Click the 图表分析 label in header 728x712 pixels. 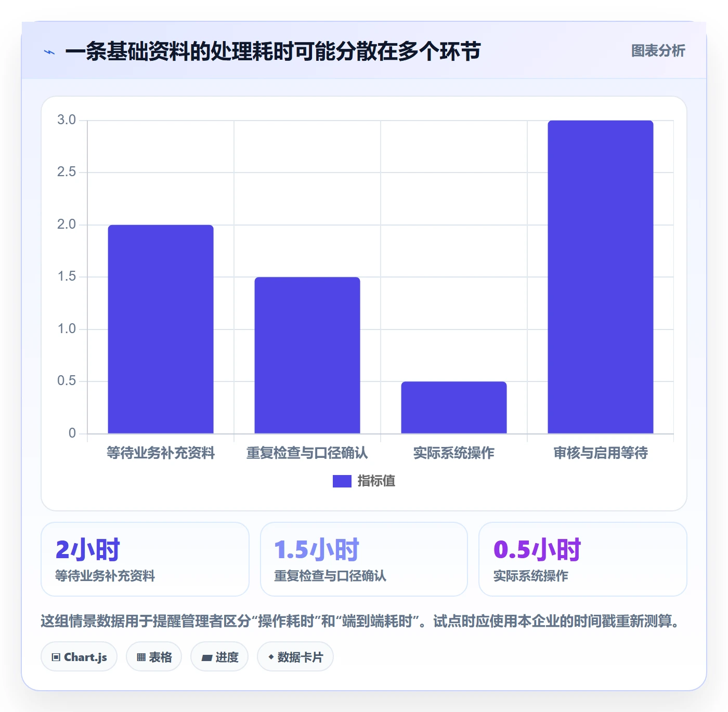[x=658, y=50]
